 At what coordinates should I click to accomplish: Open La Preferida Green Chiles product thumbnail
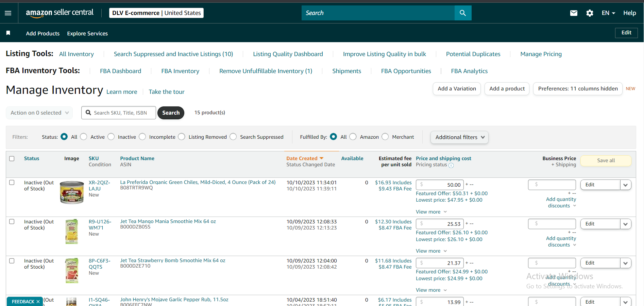click(72, 192)
